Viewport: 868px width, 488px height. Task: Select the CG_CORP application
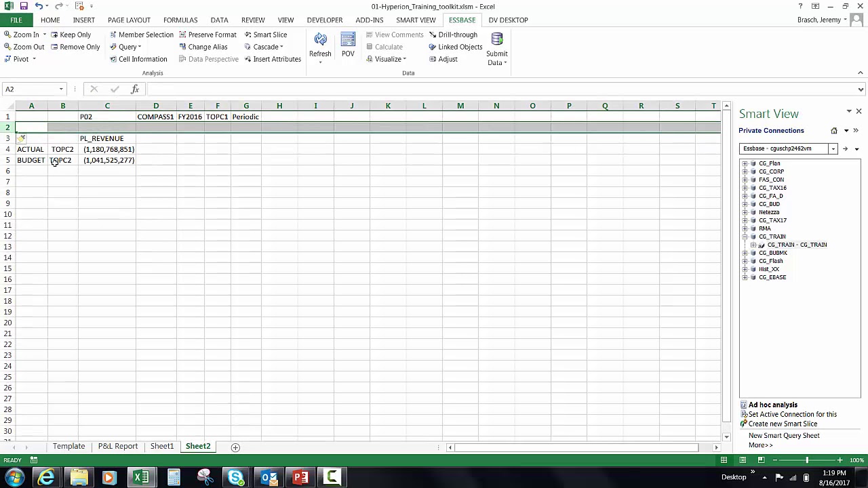[x=771, y=171]
